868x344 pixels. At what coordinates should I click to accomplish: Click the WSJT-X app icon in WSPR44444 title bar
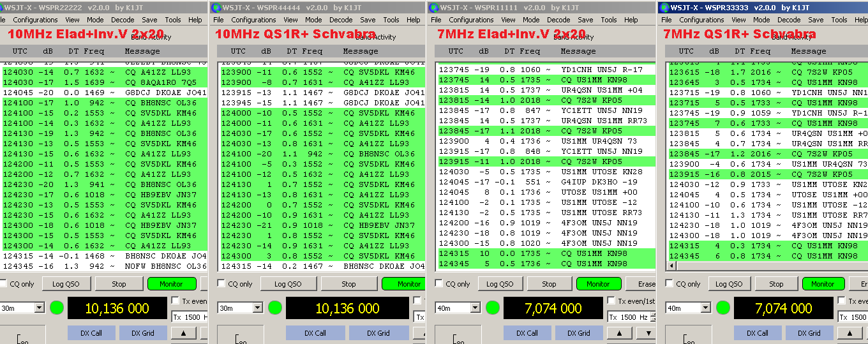pos(218,8)
